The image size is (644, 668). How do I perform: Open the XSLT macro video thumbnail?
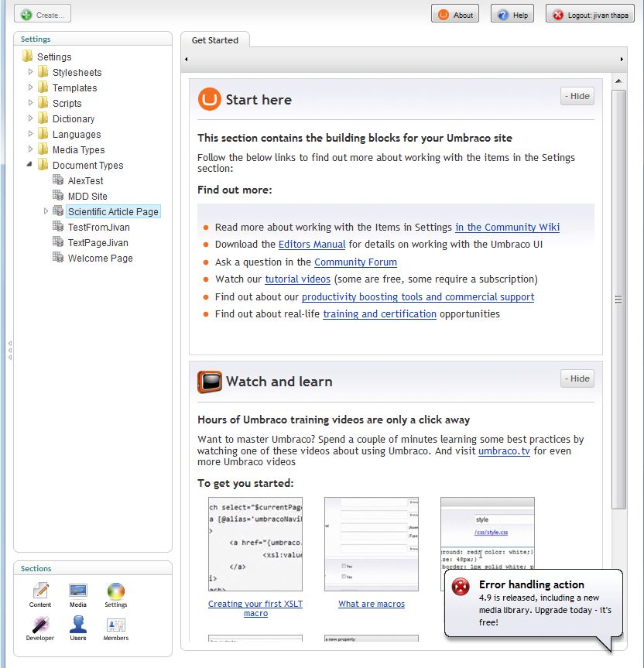click(x=255, y=544)
